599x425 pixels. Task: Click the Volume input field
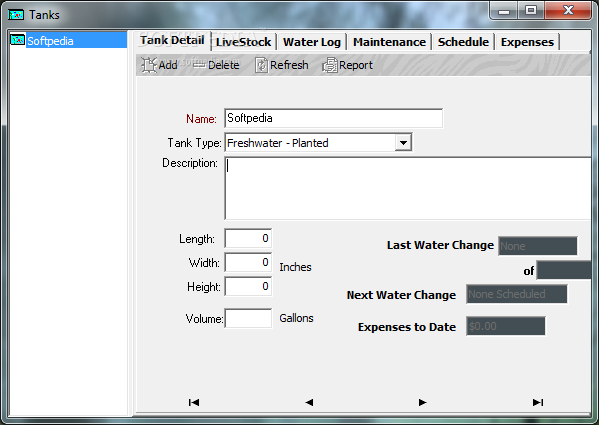(248, 318)
